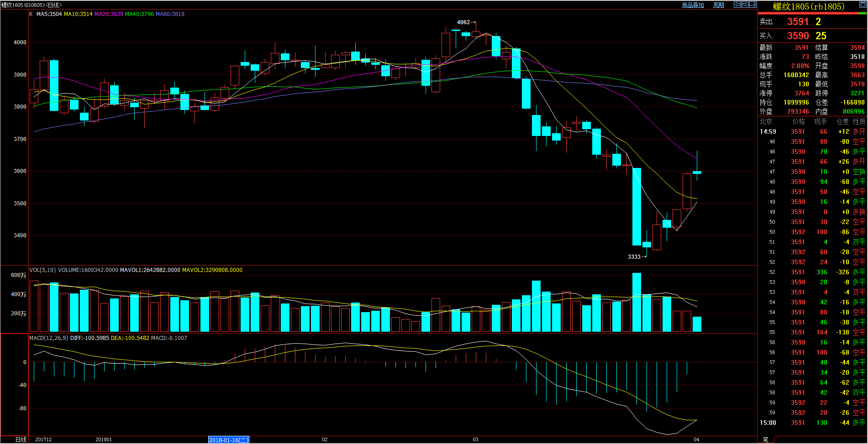
Task: Click the right arrow next contract icon
Action: [x=745, y=5]
